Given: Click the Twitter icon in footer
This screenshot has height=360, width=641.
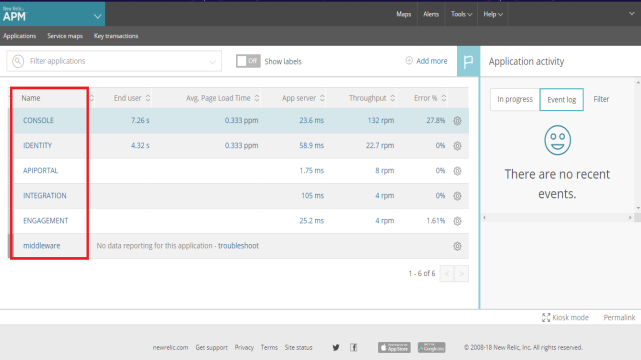Looking at the screenshot, I should [336, 347].
